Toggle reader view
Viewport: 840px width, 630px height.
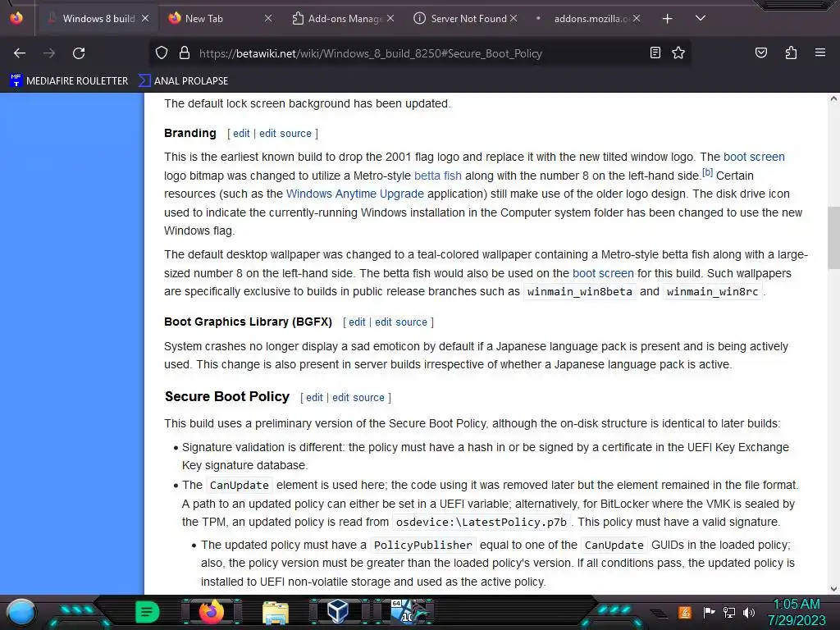click(655, 52)
